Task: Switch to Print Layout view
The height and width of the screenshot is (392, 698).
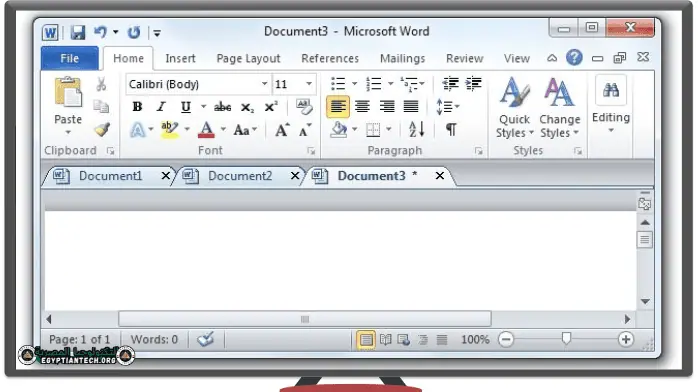Action: (x=366, y=340)
